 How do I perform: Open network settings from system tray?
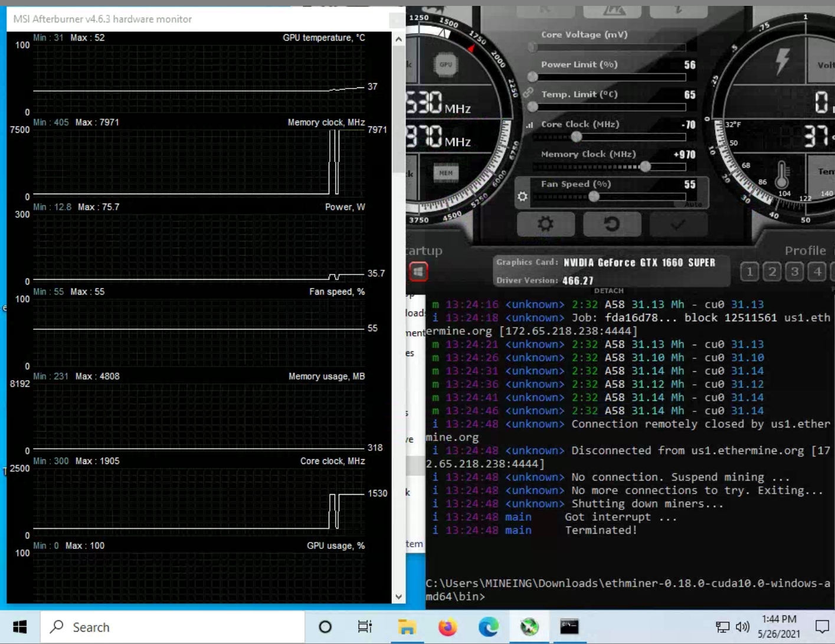pyautogui.click(x=722, y=627)
